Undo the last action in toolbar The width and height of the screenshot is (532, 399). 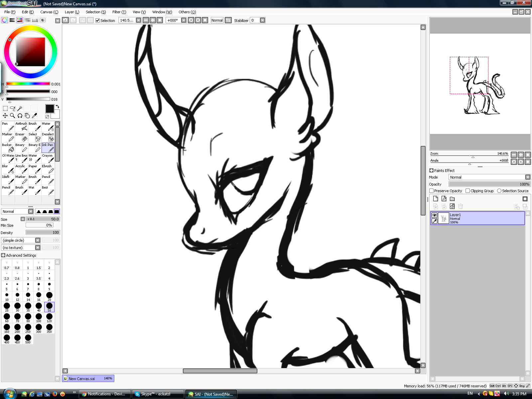point(66,20)
